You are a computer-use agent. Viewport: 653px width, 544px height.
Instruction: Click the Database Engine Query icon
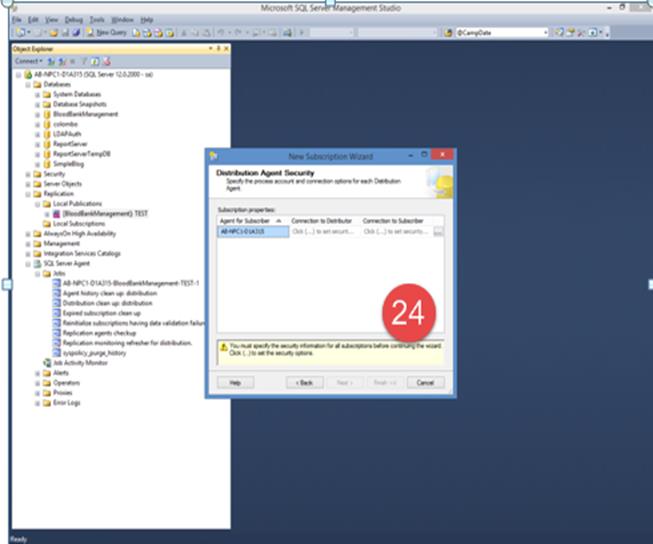click(x=136, y=32)
